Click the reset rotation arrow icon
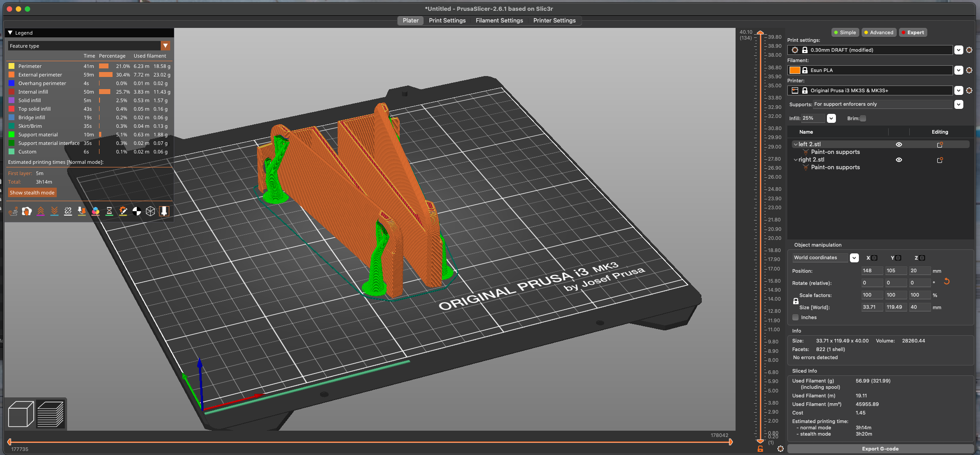 pos(947,282)
